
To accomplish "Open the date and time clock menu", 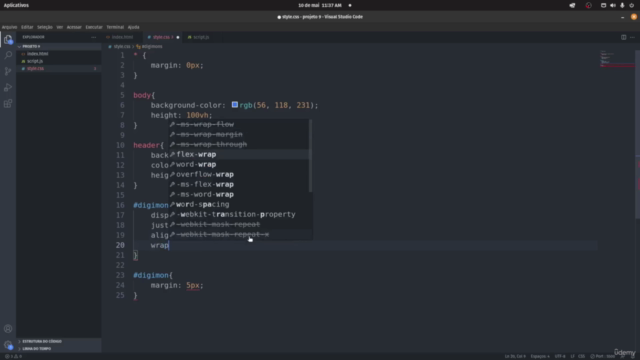I will pos(320,5).
